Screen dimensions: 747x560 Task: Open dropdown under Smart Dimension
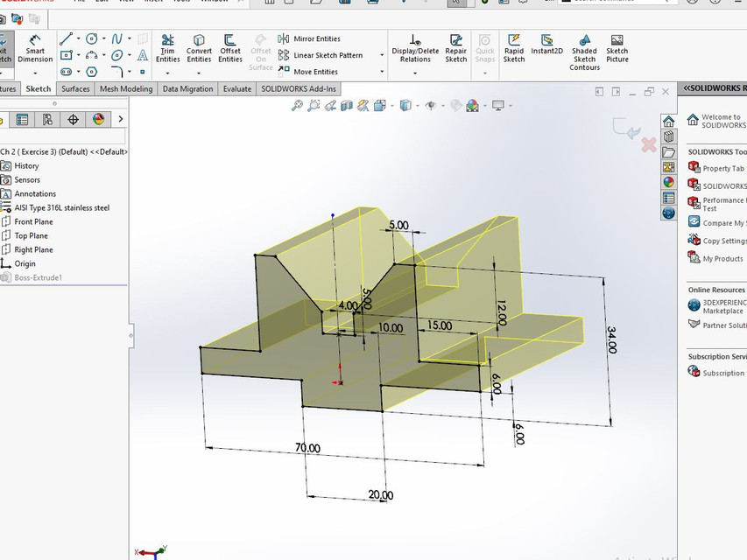point(35,73)
